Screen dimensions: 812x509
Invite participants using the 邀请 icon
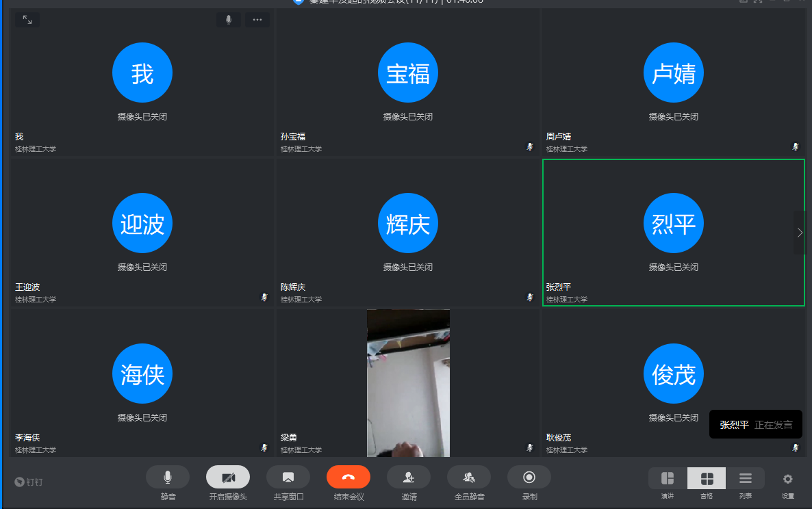pos(409,477)
